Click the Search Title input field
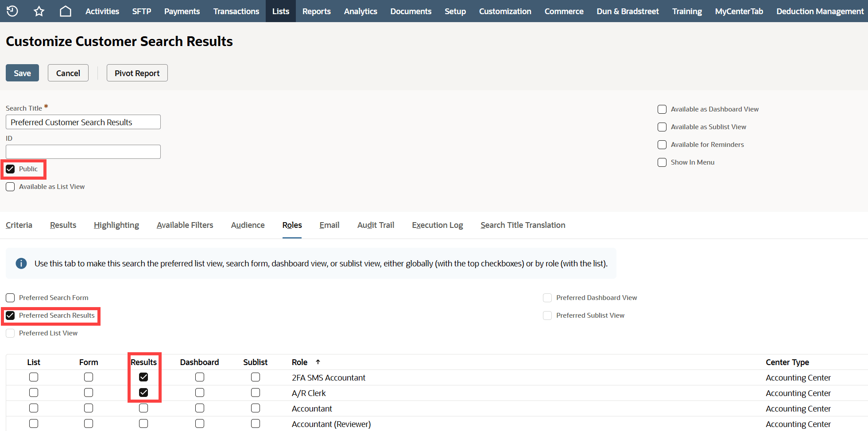Screen dimensions: 868x431 coord(83,122)
